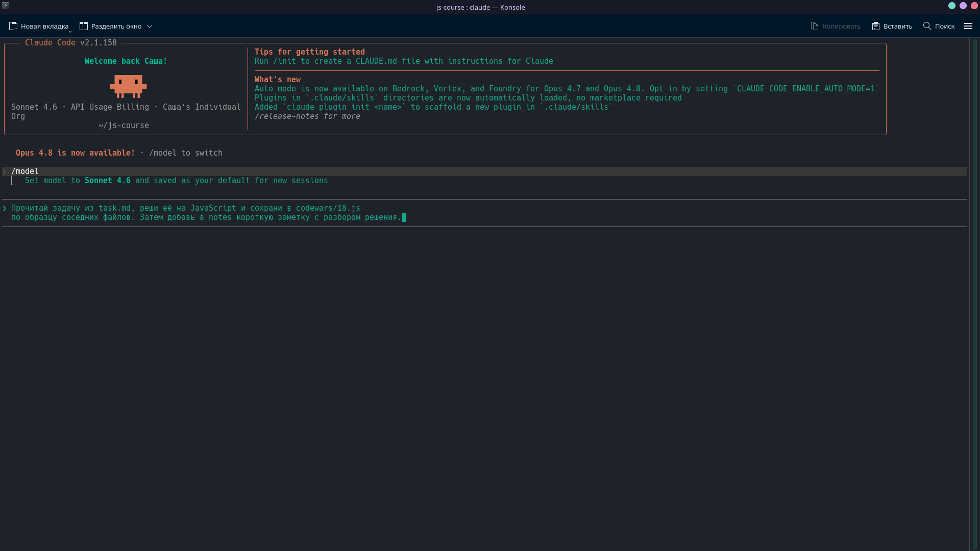Click the highlighted '/model' command line

click(x=484, y=171)
